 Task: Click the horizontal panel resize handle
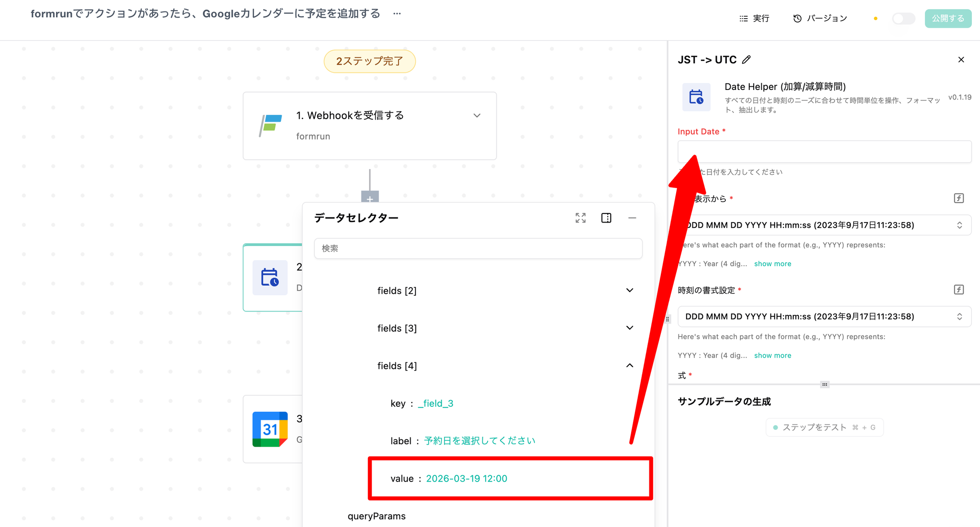tap(824, 384)
